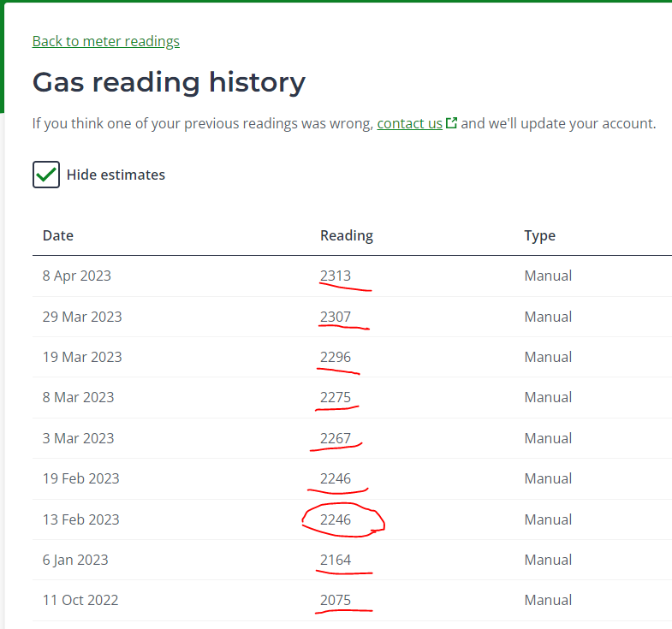
Task: Uncheck the Hide estimates checkbox
Action: (46, 175)
